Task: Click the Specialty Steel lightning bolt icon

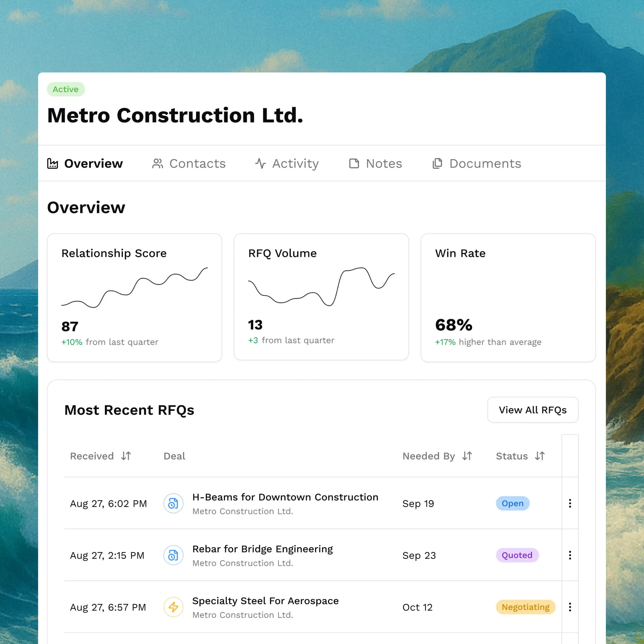Action: pyautogui.click(x=173, y=607)
